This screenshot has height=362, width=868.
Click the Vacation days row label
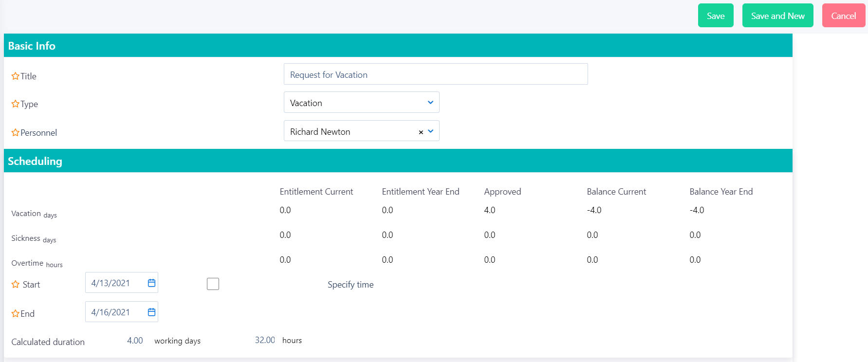pyautogui.click(x=34, y=214)
